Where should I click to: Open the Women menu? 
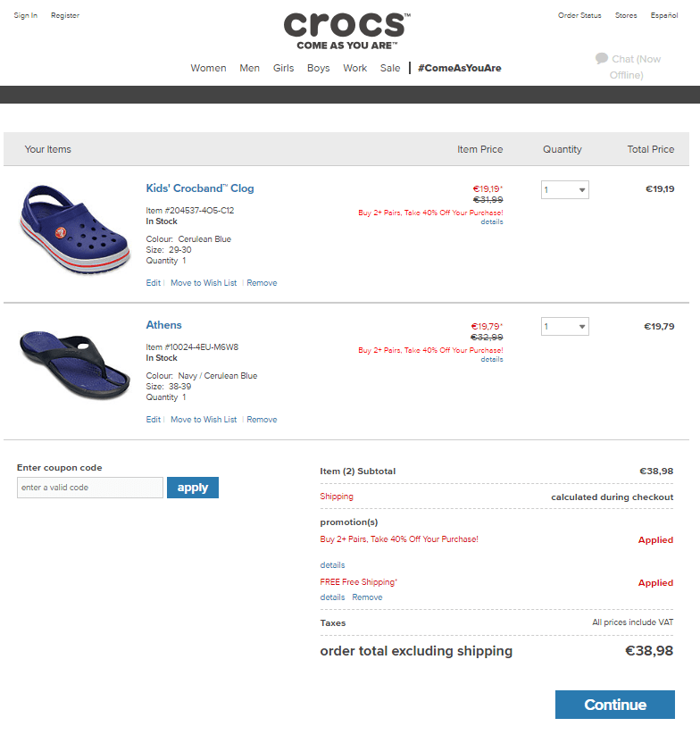[x=208, y=68]
